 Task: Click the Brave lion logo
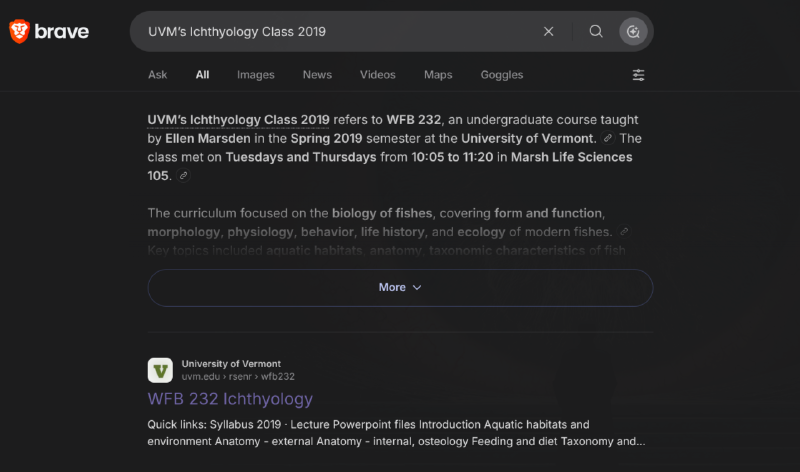19,31
